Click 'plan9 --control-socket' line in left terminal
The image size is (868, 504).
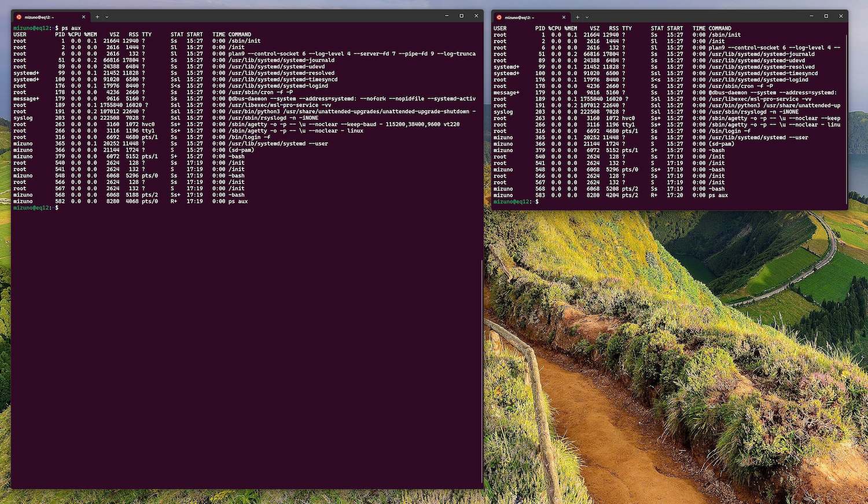pos(352,54)
